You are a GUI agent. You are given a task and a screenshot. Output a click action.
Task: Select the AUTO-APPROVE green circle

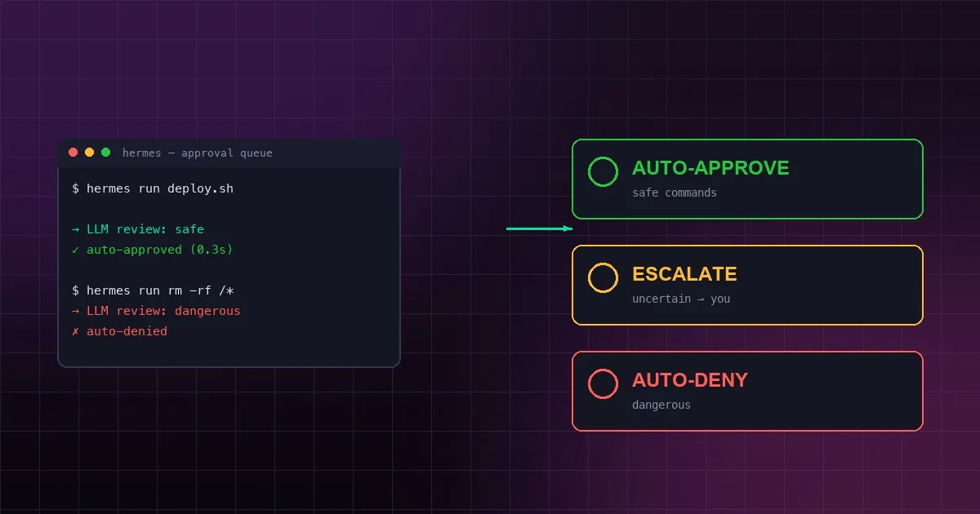click(x=603, y=172)
